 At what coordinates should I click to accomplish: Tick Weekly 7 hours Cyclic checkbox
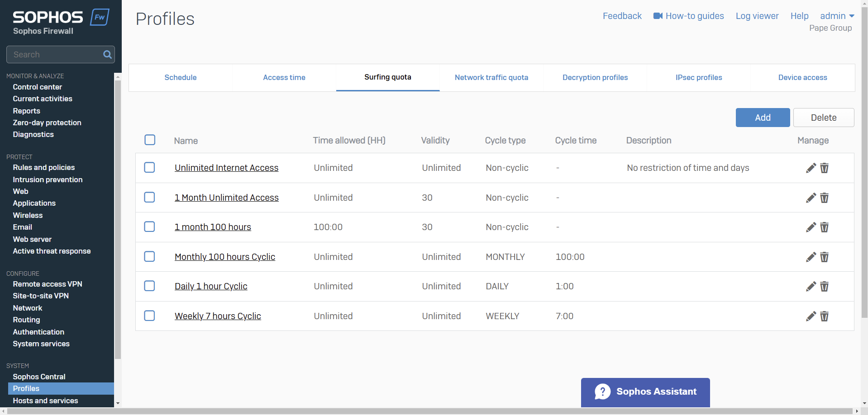click(149, 316)
